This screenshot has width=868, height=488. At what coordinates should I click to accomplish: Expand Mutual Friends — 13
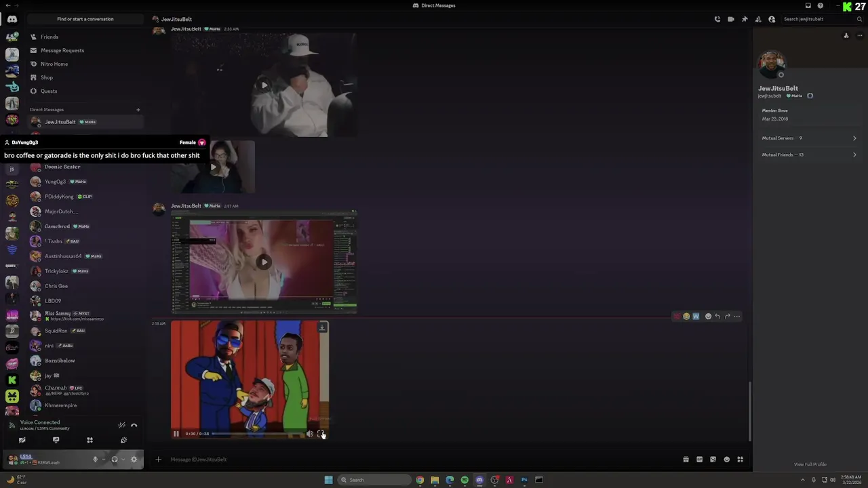809,155
